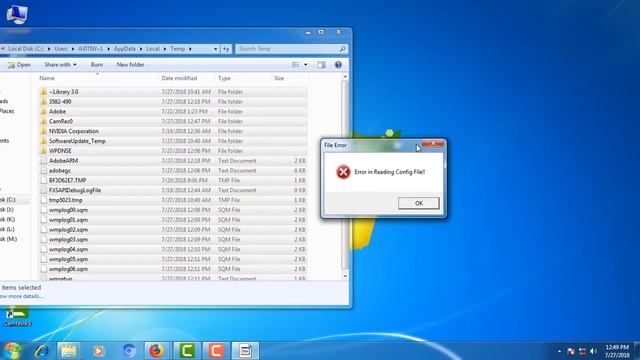Select the wmplog06.sqm file
This screenshot has width=640, height=360.
click(173, 269)
